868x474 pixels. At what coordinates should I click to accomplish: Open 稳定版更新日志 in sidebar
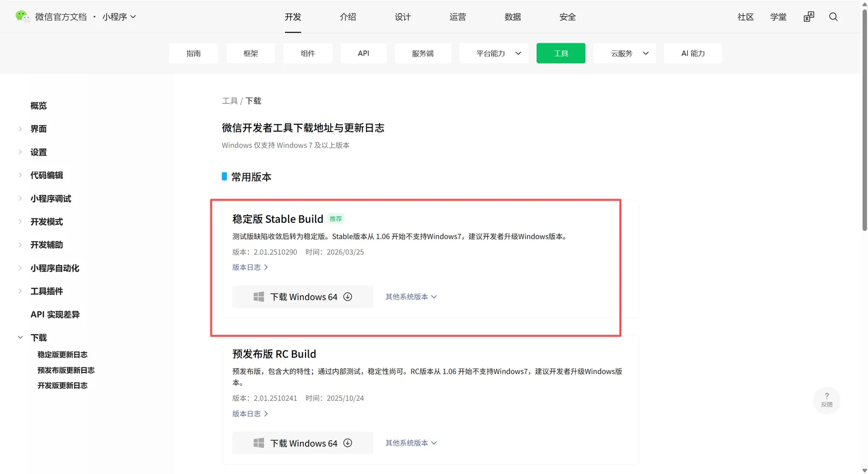62,355
